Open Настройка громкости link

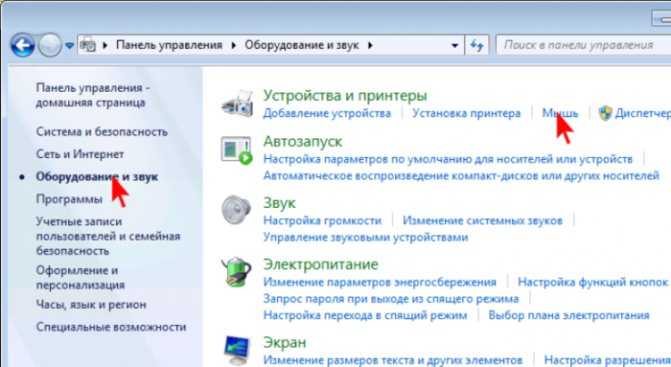(x=322, y=220)
